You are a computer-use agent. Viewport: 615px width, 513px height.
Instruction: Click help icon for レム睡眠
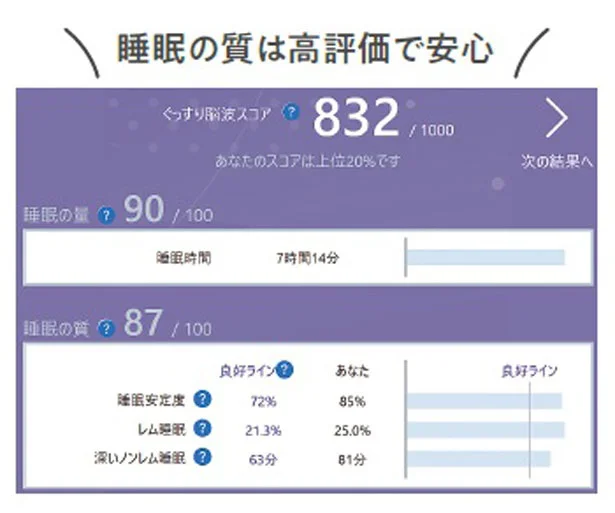pyautogui.click(x=203, y=428)
